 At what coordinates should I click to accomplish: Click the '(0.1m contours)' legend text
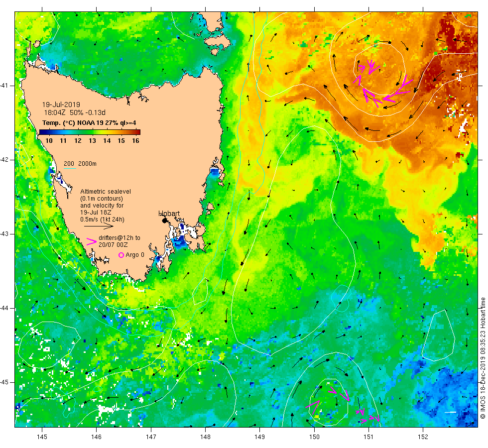(102, 199)
